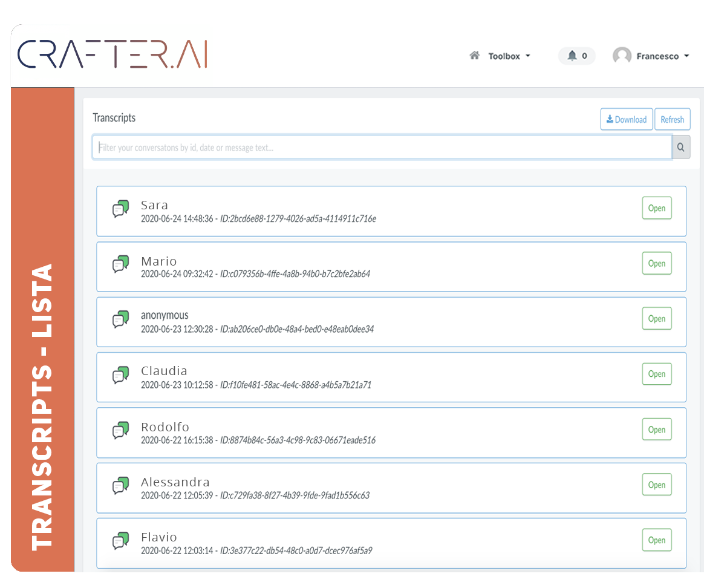Click the search magnifier icon
Screen dimensions: 704x588
coord(680,148)
